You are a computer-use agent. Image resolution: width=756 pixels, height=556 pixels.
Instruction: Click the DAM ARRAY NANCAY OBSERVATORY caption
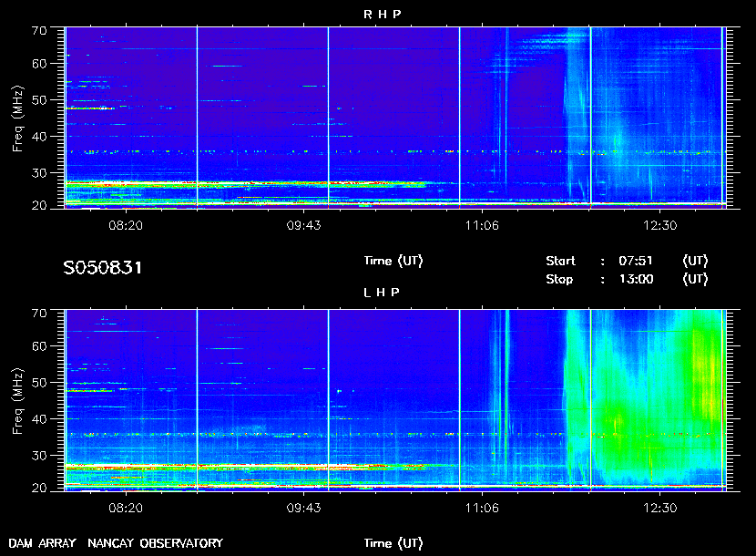(x=116, y=543)
